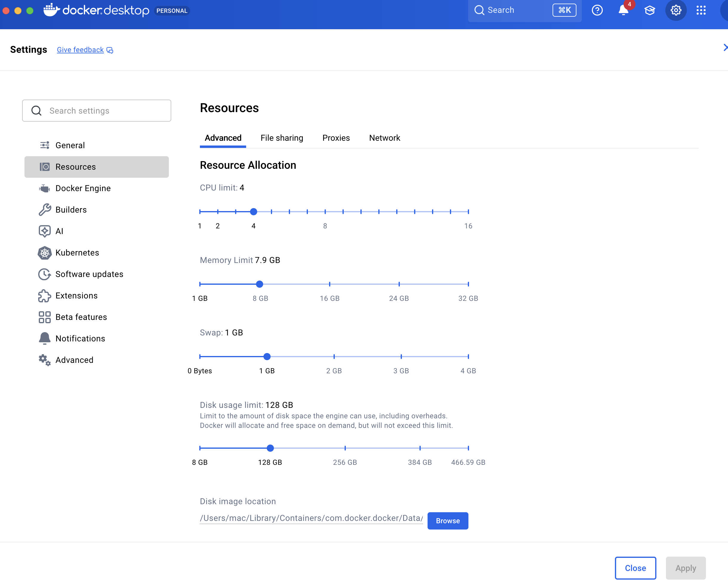Switch to the Proxies tab

coord(336,138)
